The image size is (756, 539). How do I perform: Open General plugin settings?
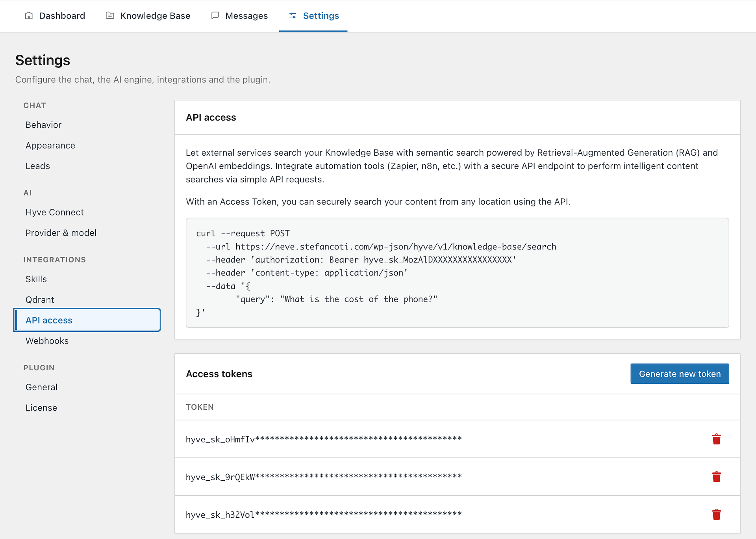[x=87, y=387]
